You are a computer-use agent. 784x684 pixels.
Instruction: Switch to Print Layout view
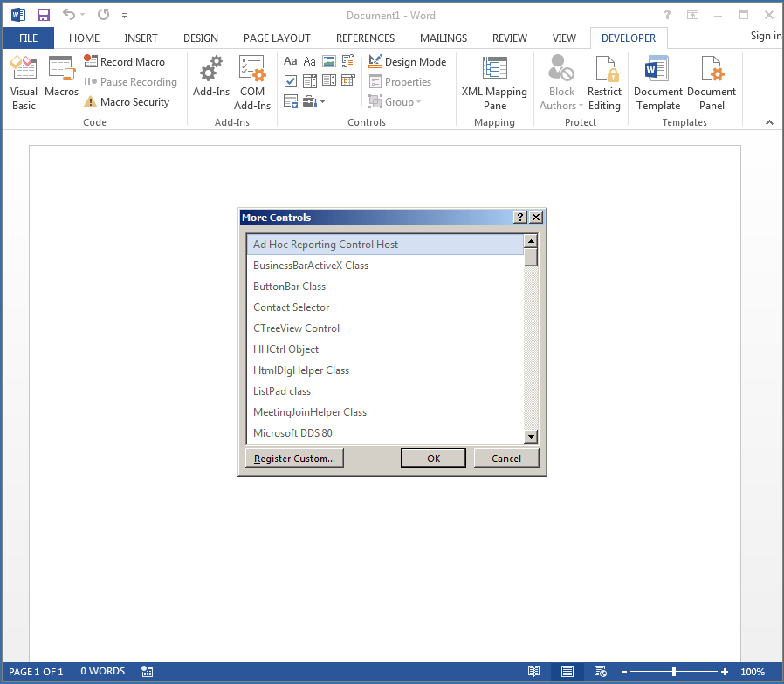(567, 672)
